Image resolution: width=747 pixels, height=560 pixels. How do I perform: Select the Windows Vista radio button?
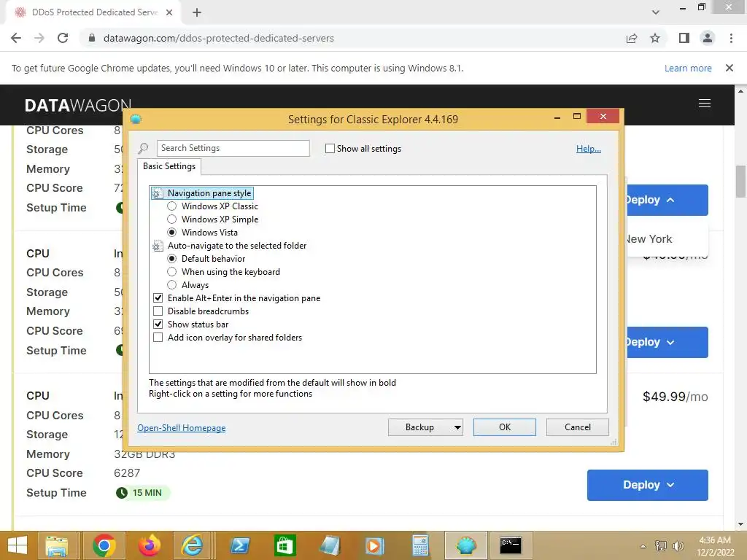coord(172,233)
